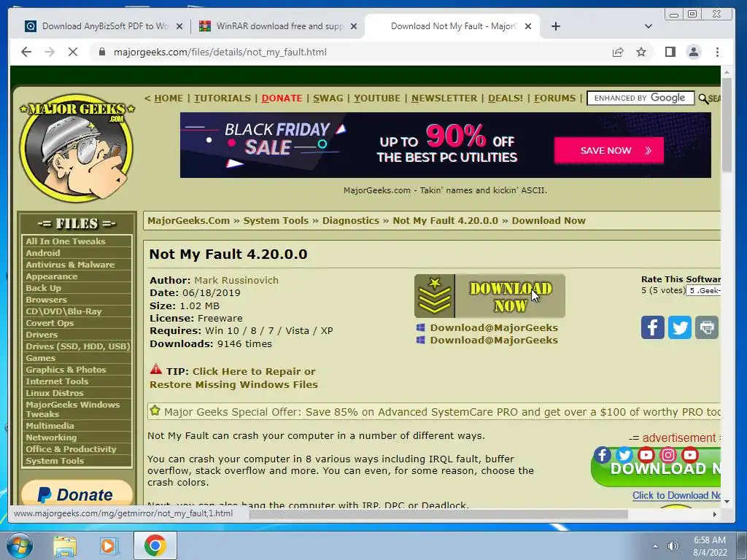Image resolution: width=747 pixels, height=560 pixels.
Task: Open the NEWSLETTER menu link
Action: (x=444, y=98)
